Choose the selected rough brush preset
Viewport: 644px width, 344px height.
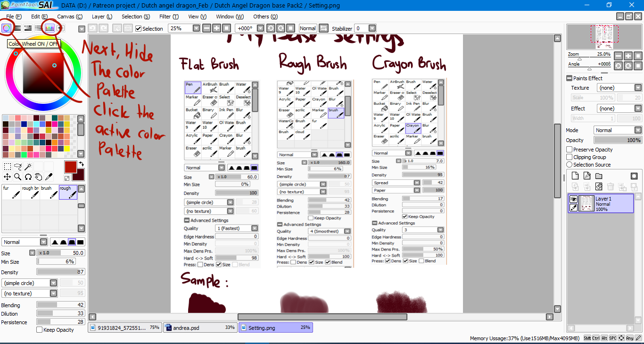click(x=68, y=192)
